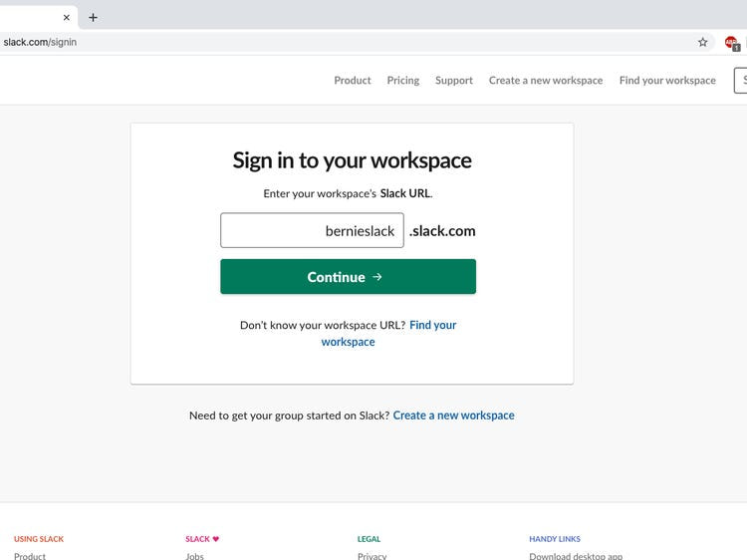Open Privacy link under Legal footer
Screen dimensions: 747x560
click(372, 555)
